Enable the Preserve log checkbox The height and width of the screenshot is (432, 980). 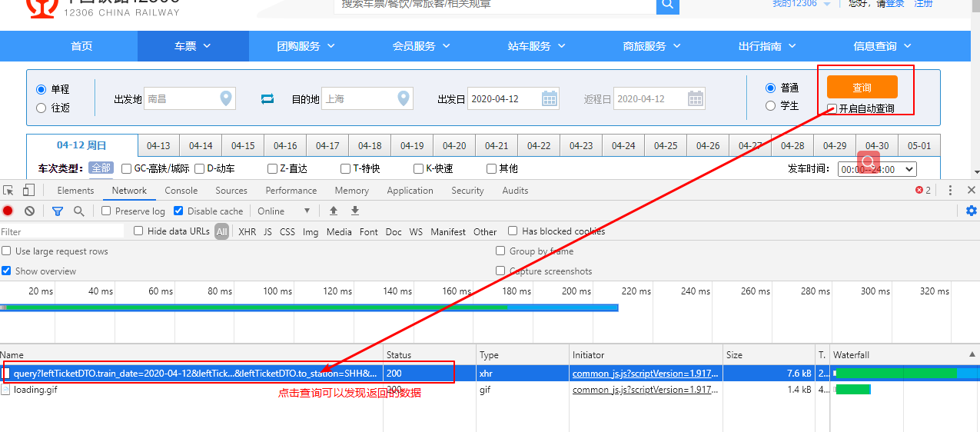click(107, 211)
